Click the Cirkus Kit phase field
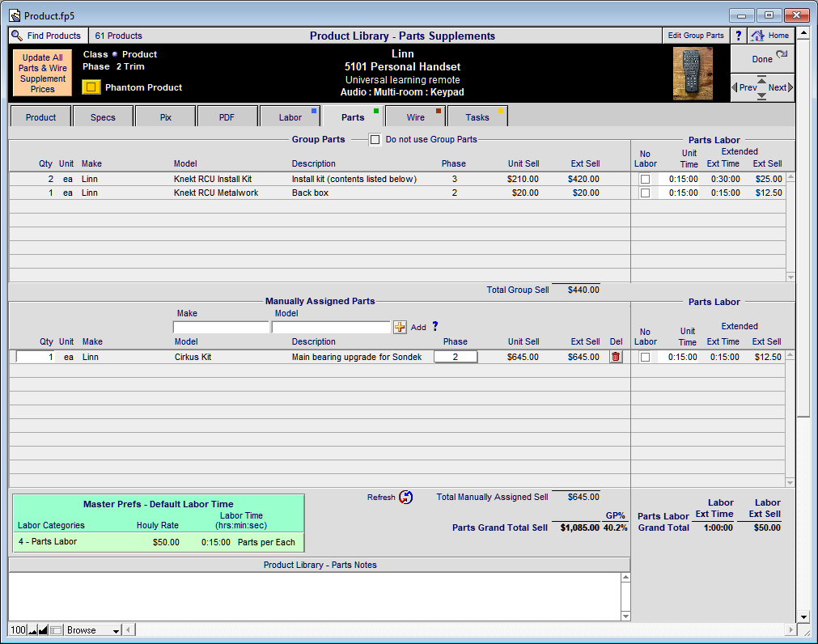This screenshot has height=644, width=818. tap(456, 358)
